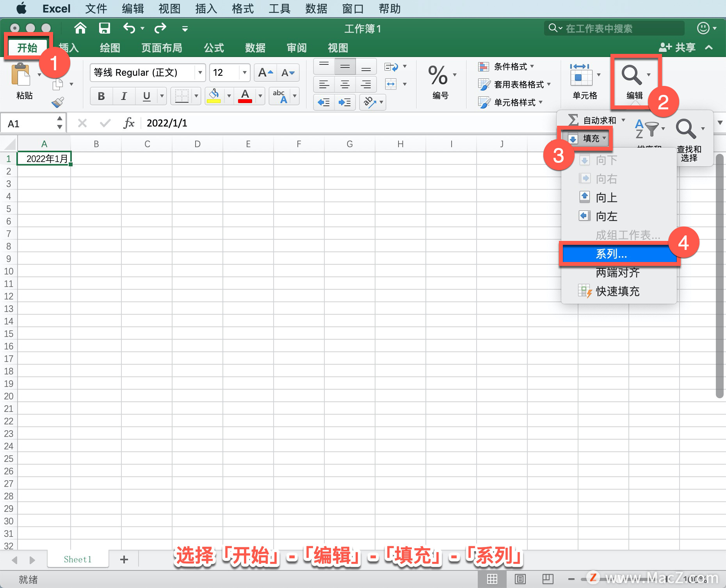Select Flash Fill menu item
The width and height of the screenshot is (726, 588).
tap(619, 291)
